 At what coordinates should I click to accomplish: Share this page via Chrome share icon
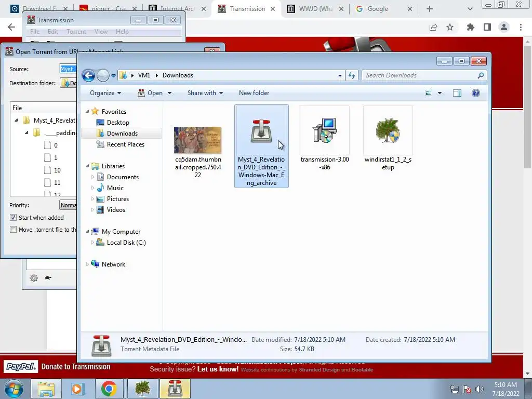pyautogui.click(x=433, y=27)
